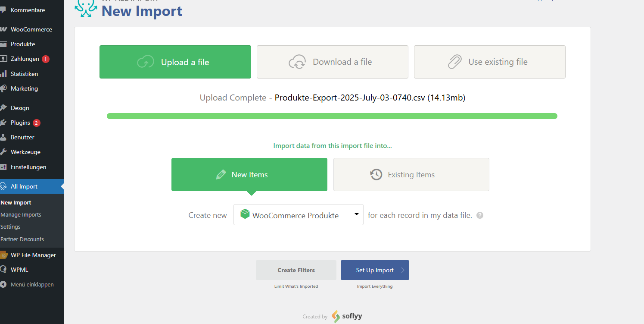
Task: Open Kommentare menu item
Action: (32, 10)
